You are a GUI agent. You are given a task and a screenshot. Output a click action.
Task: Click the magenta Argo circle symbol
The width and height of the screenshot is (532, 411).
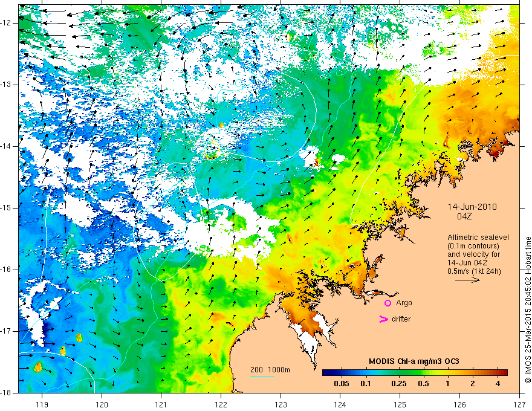tap(388, 303)
